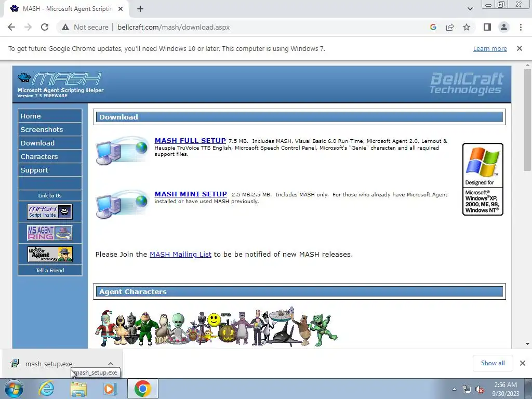Click the Google search icon in address bar
The width and height of the screenshot is (532, 399).
point(433,27)
